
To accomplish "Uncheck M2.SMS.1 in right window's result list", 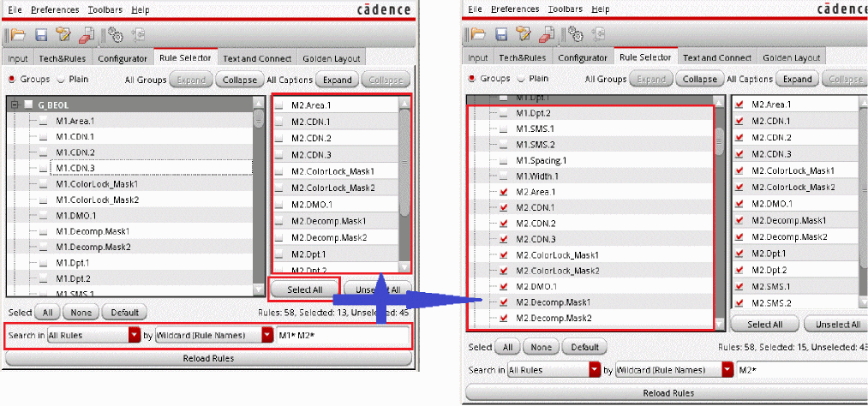I will [739, 287].
